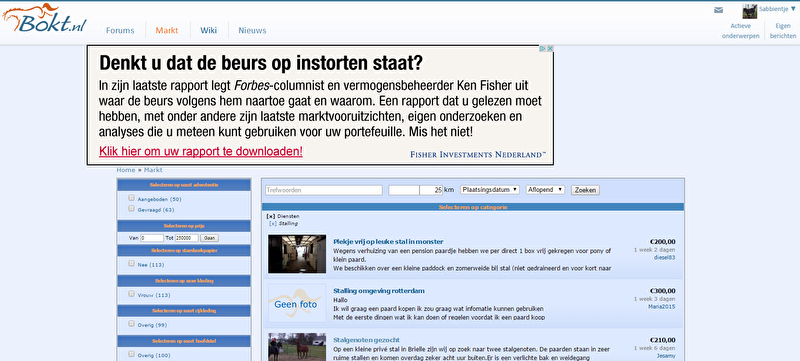The width and height of the screenshot is (800, 361).
Task: Go to the Wiki tab
Action: point(209,30)
